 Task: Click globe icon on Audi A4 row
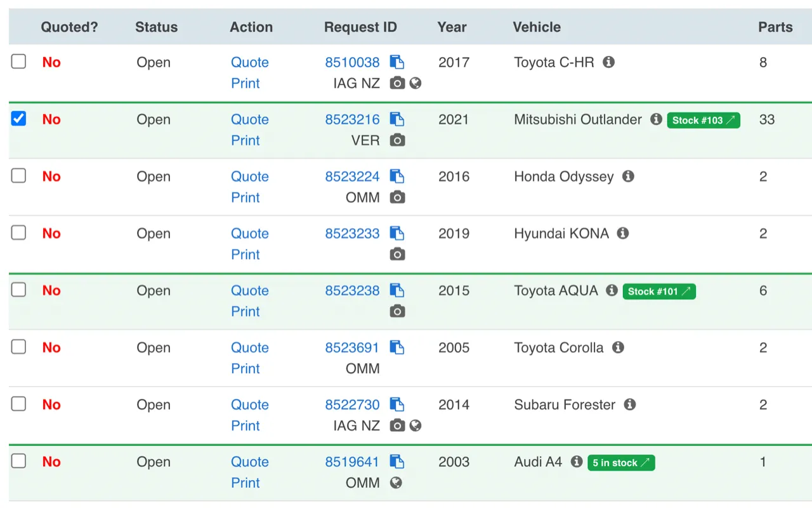coord(396,483)
